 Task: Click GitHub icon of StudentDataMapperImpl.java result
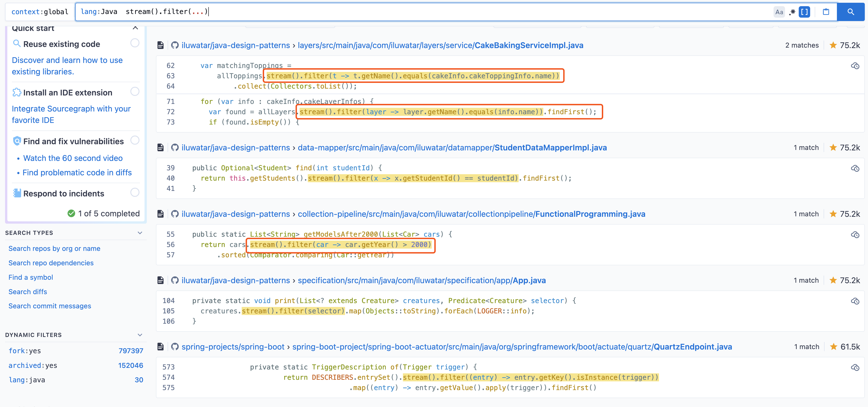174,148
